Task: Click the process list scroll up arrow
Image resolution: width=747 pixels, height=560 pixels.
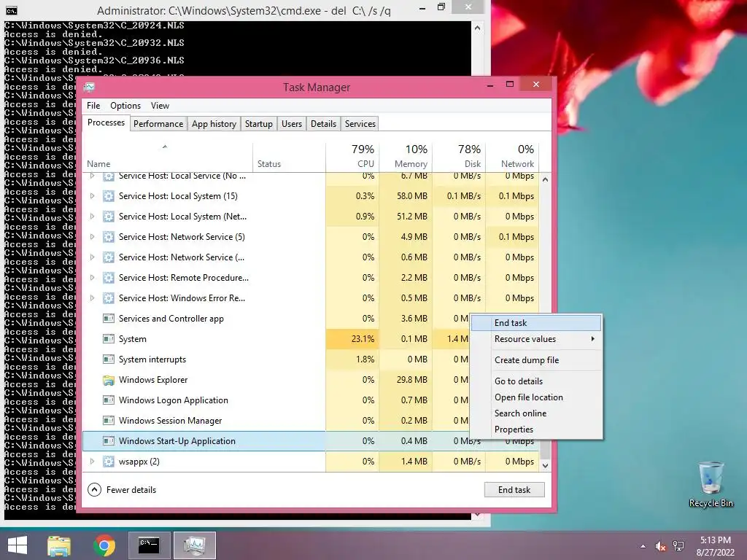Action: [546, 180]
